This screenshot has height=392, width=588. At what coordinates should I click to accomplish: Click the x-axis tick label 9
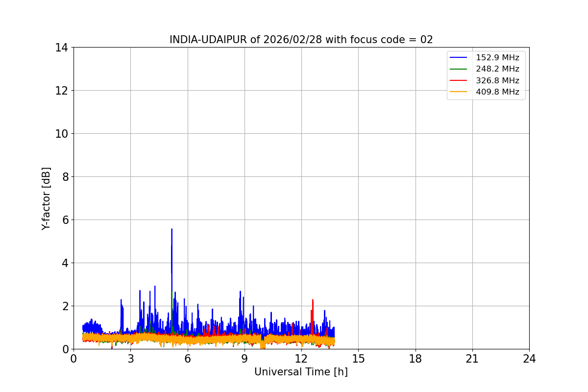point(245,359)
